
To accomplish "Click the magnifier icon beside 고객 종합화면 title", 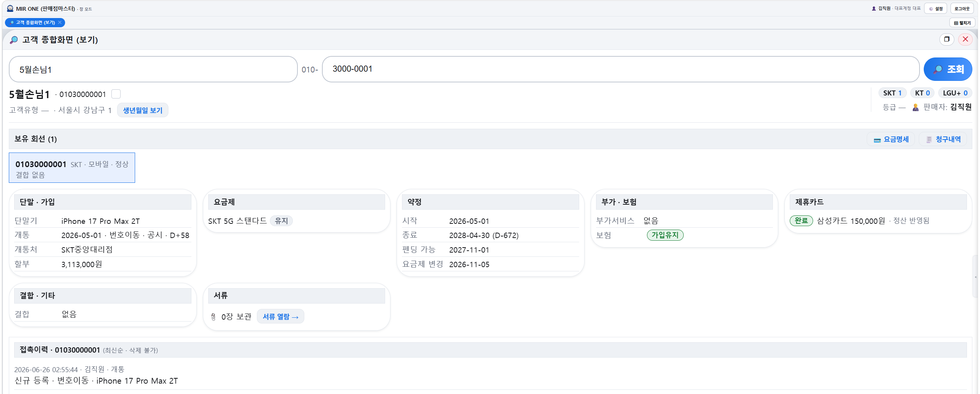I will click(x=14, y=40).
